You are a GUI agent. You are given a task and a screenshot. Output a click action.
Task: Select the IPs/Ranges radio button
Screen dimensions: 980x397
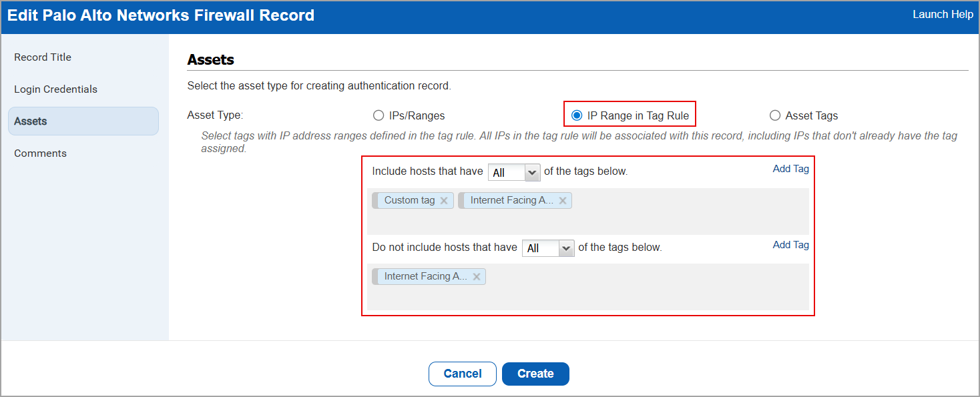[x=379, y=115]
